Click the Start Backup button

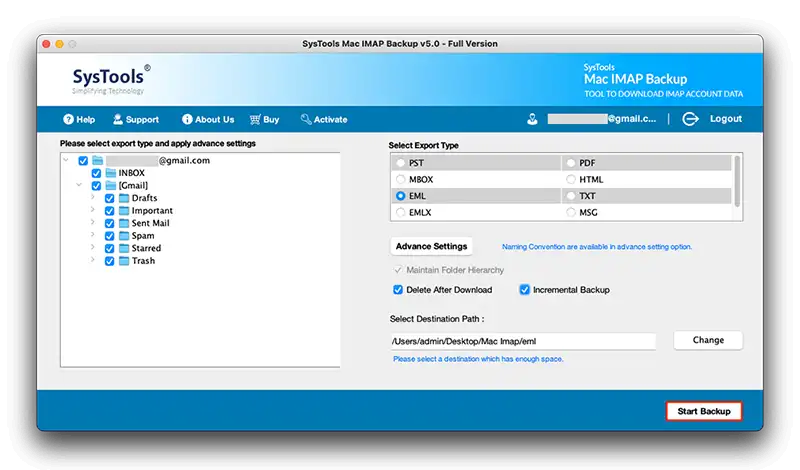704,411
